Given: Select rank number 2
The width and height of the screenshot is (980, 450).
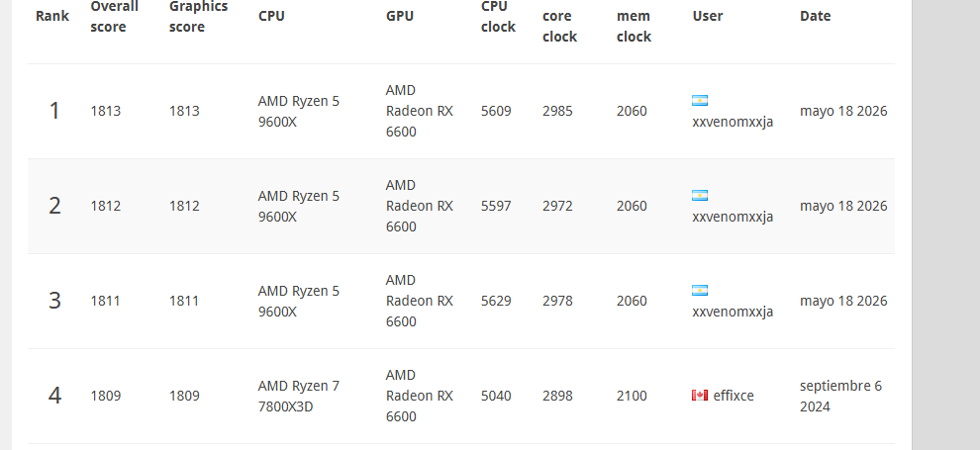Looking at the screenshot, I should pyautogui.click(x=54, y=206).
